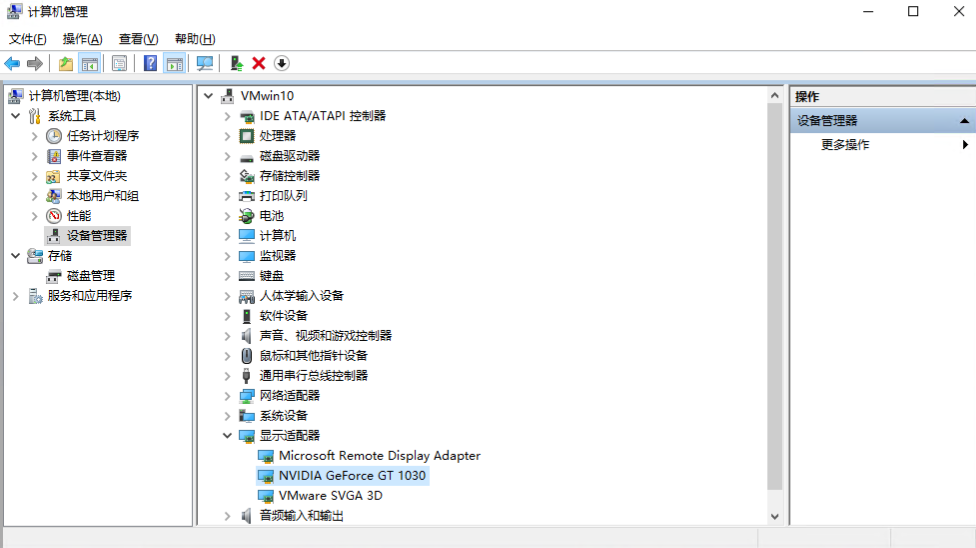Select 磁盘管理 in the left tree

tap(90, 276)
